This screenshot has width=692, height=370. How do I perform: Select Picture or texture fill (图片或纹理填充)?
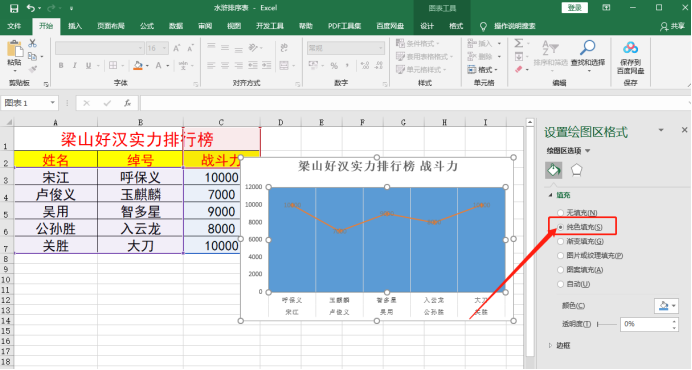coord(560,256)
